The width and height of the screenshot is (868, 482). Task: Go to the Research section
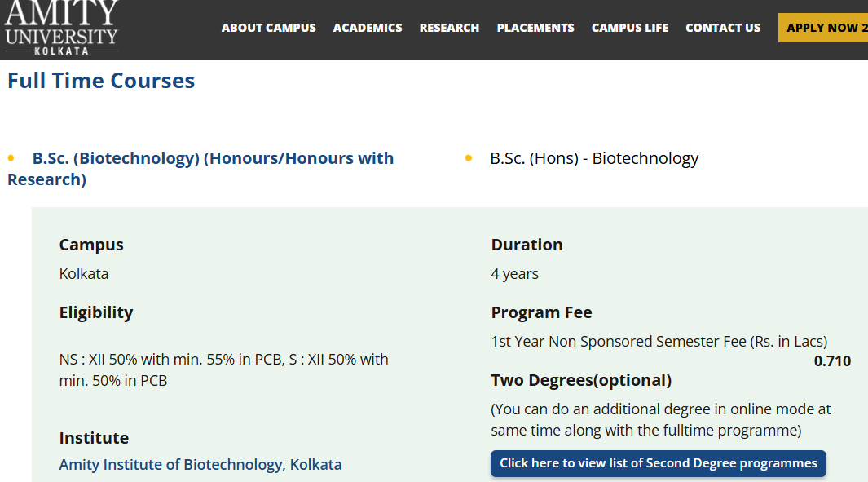pos(449,28)
